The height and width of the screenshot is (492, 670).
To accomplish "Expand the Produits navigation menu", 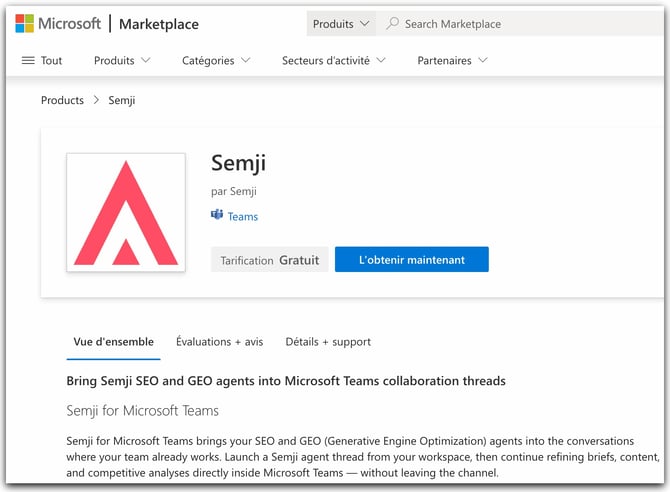I will [122, 60].
